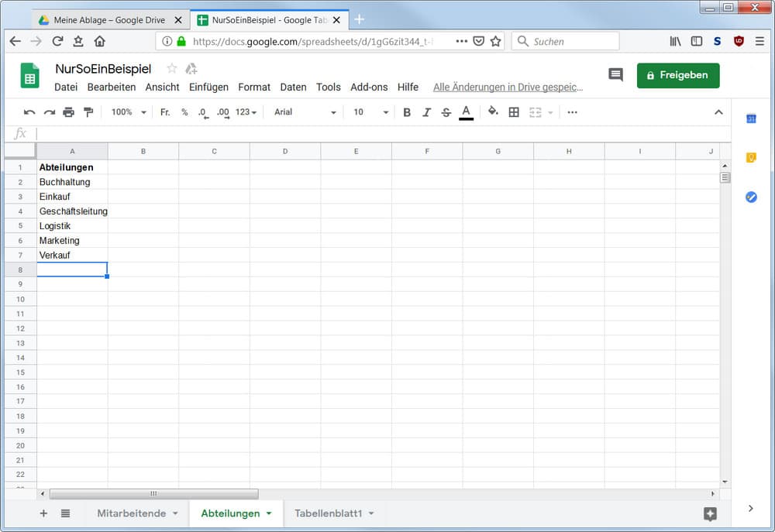Open the Arial font dropdown
The height and width of the screenshot is (532, 775).
[305, 112]
